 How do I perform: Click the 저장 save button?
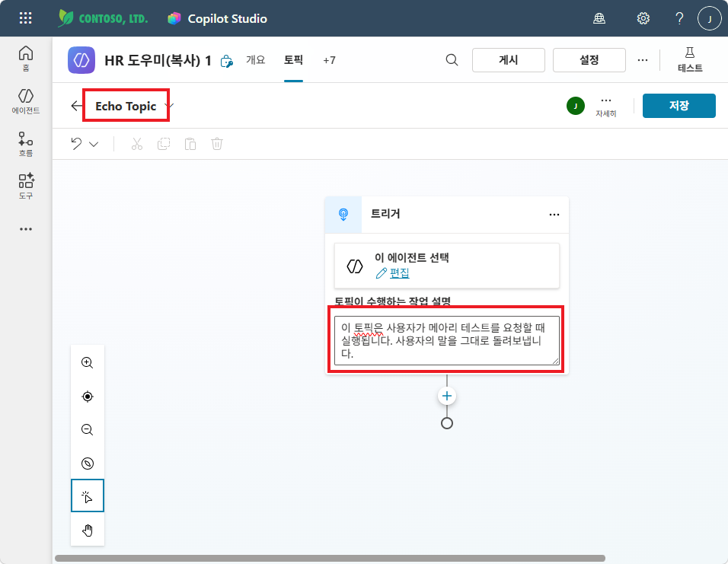pyautogui.click(x=679, y=105)
